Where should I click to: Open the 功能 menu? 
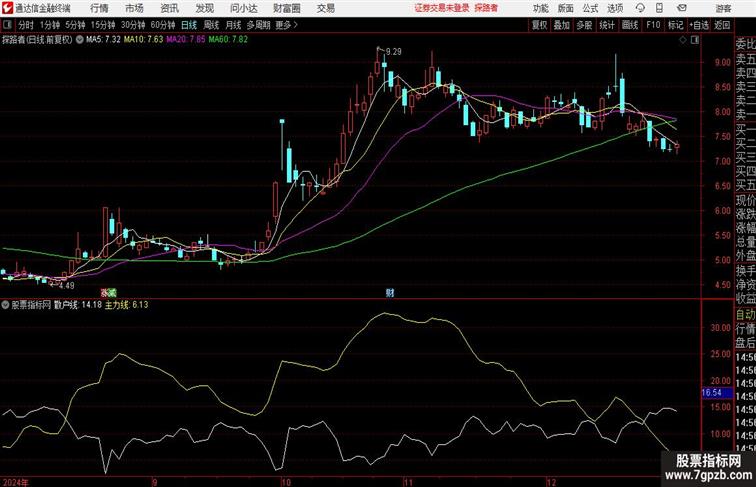[540, 8]
